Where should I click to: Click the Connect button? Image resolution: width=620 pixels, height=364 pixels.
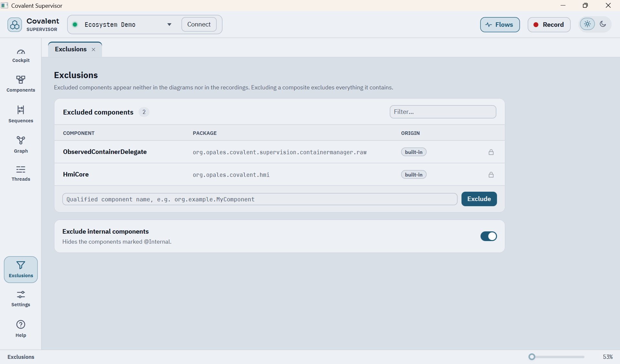199,25
